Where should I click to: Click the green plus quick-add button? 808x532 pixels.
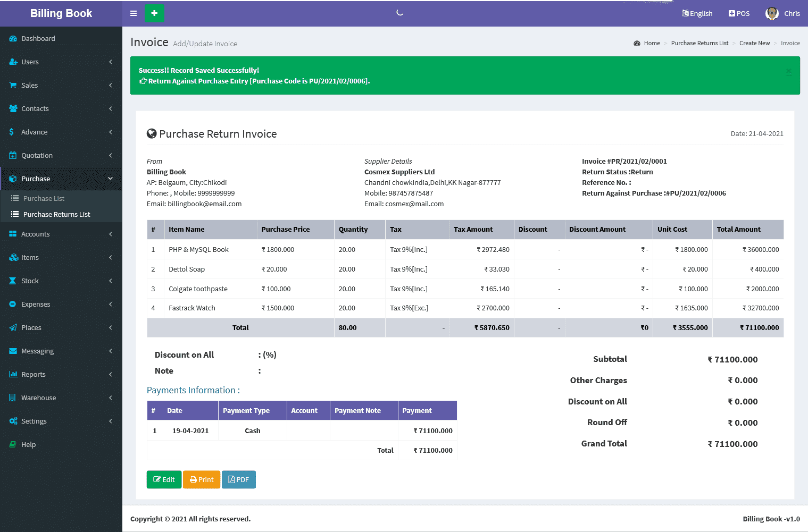pyautogui.click(x=154, y=13)
